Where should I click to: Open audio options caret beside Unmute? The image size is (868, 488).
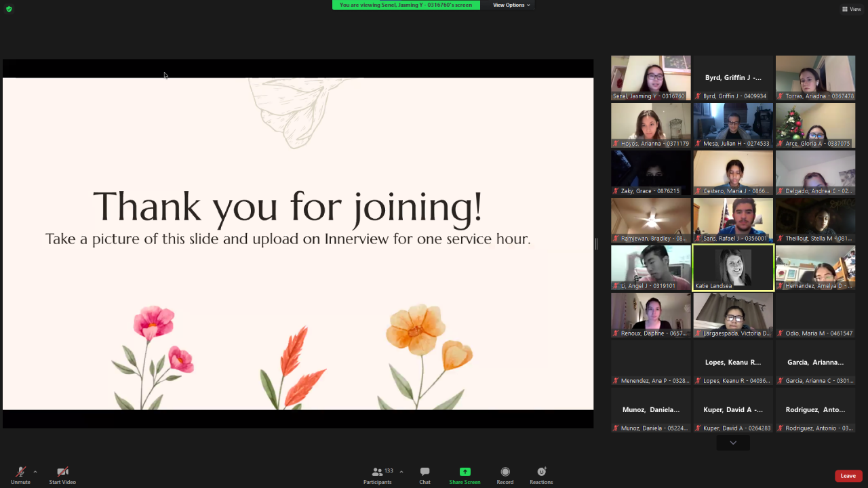(35, 472)
